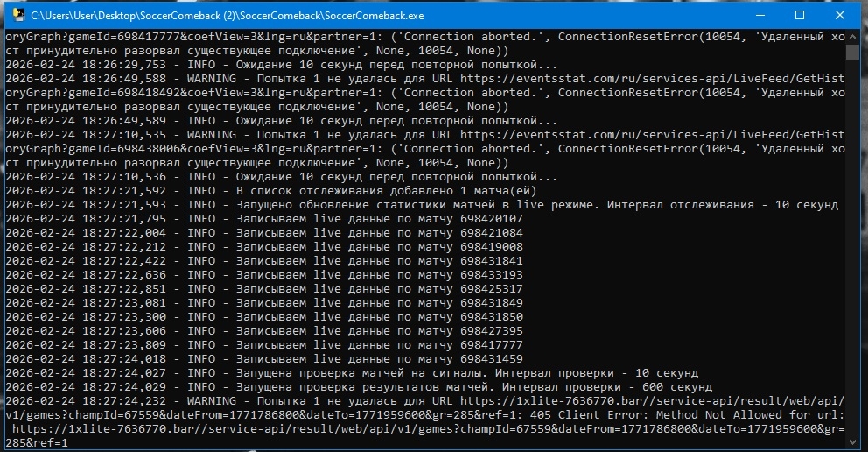
Task: Close the SoccerComeback.exe console window
Action: (x=840, y=16)
